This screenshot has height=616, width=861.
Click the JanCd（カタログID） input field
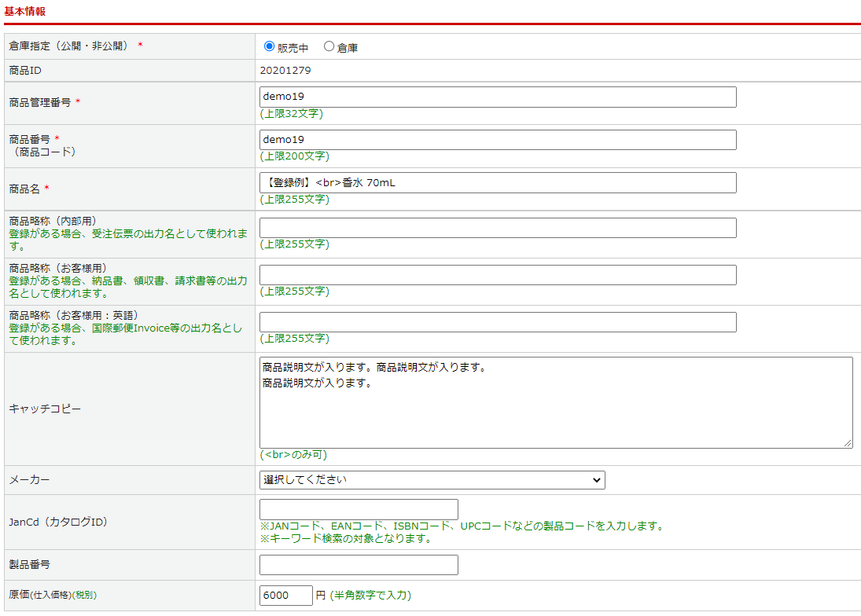click(359, 509)
